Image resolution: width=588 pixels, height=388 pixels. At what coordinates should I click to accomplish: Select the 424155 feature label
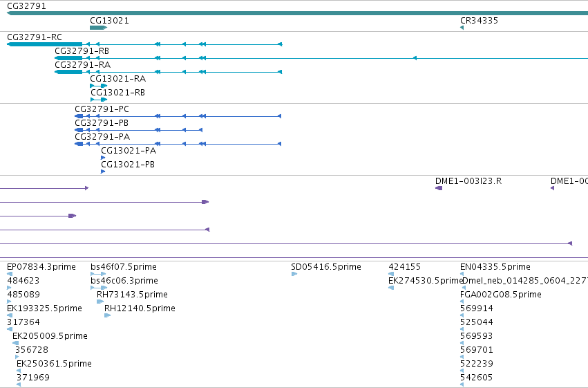click(x=405, y=266)
